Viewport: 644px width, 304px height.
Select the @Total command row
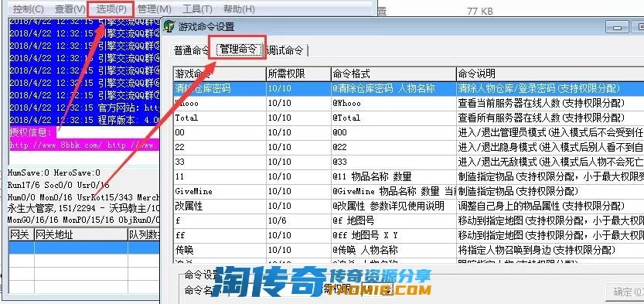pos(408,118)
